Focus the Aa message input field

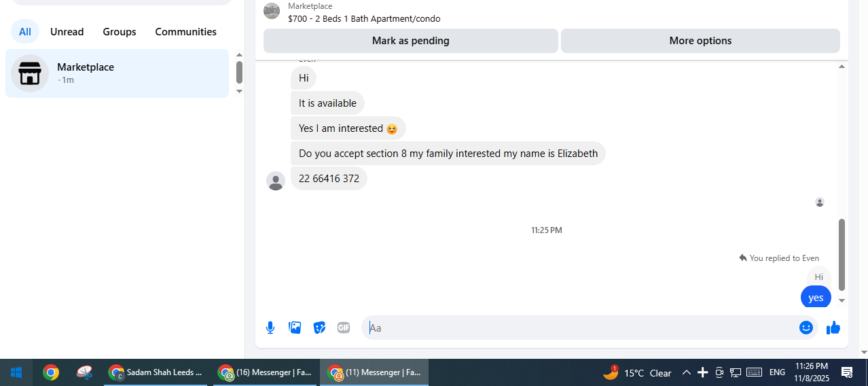(581, 328)
